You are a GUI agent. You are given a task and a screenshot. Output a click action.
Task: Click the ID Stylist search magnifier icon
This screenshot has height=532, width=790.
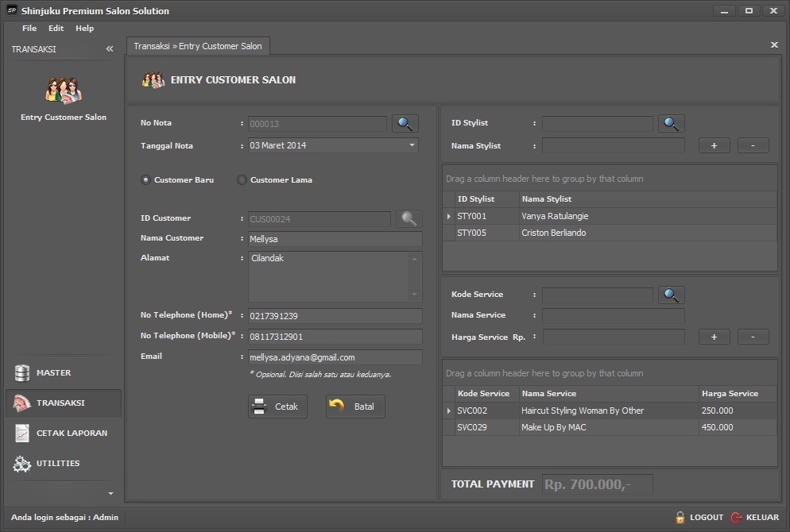(x=671, y=124)
